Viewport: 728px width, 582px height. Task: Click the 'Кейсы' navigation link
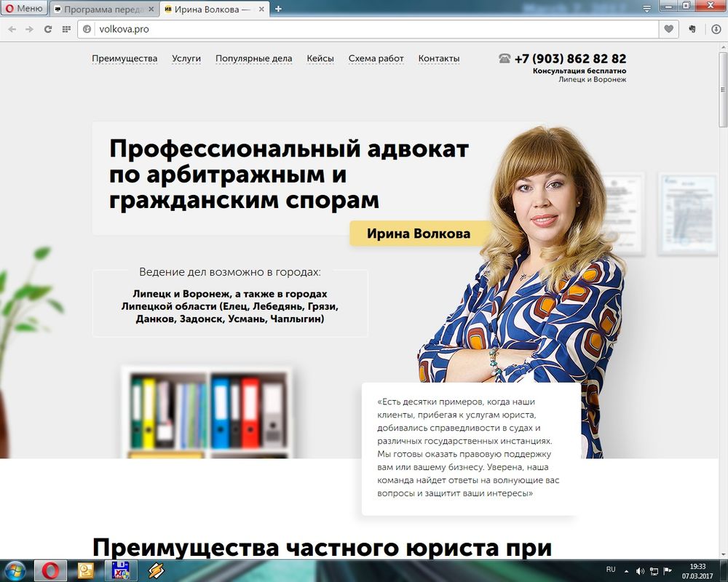[320, 58]
